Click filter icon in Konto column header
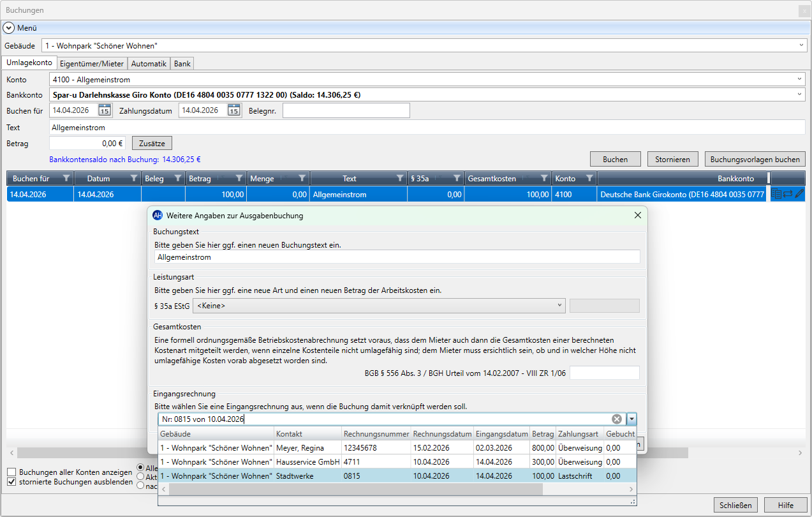This screenshot has width=812, height=517. 589,179
